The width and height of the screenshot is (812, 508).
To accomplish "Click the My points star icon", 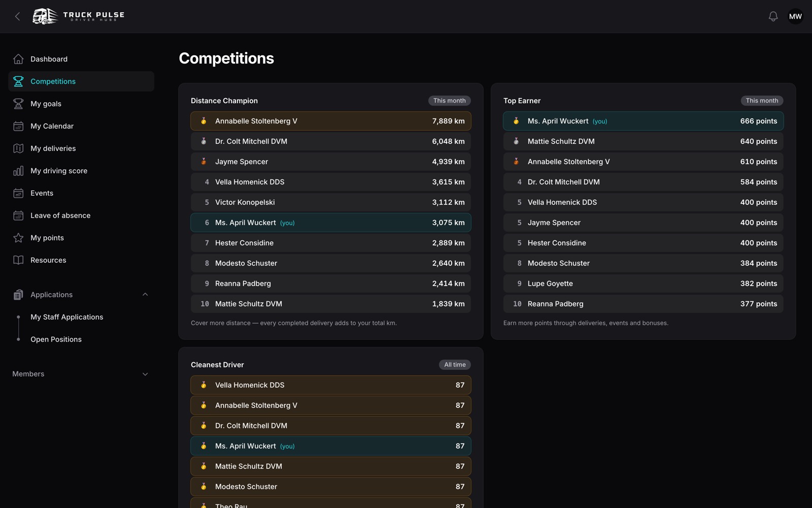I will pyautogui.click(x=18, y=238).
